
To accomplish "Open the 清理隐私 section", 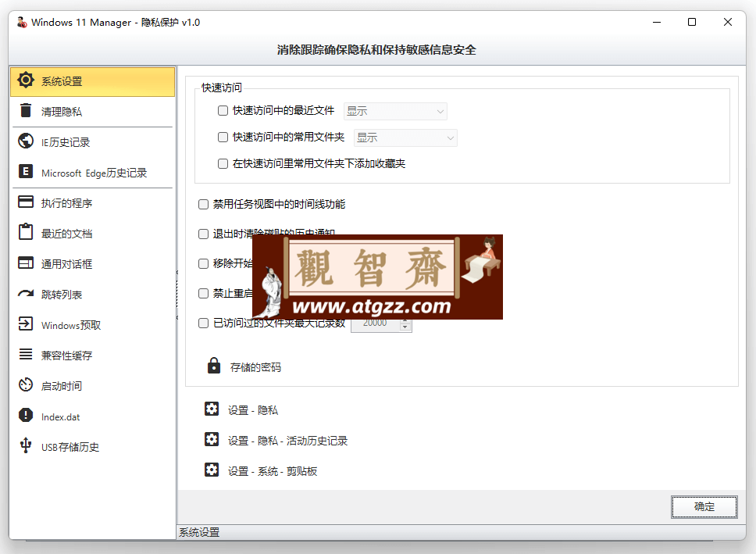I will tap(93, 111).
